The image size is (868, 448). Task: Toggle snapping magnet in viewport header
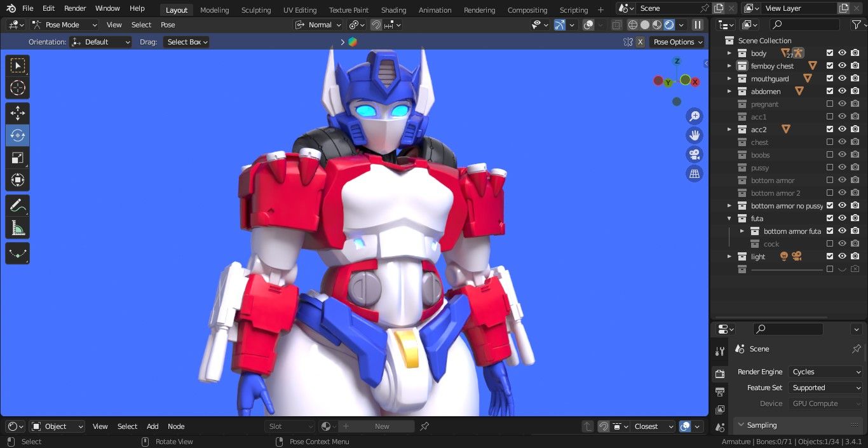click(x=376, y=25)
